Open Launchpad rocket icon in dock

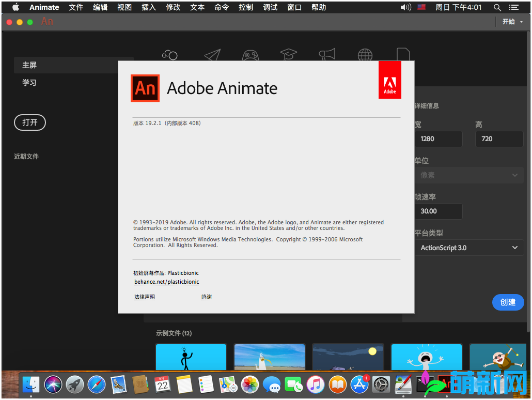75,384
